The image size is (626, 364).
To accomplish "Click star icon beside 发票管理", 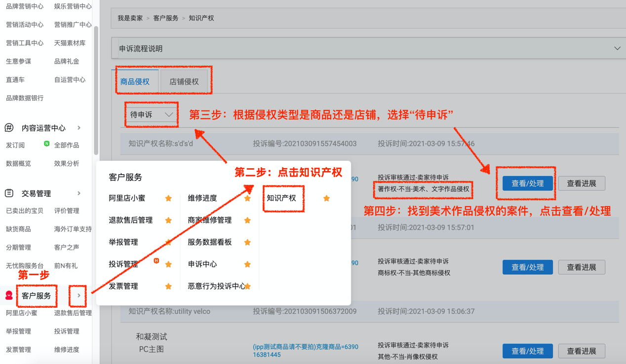I will 168,286.
